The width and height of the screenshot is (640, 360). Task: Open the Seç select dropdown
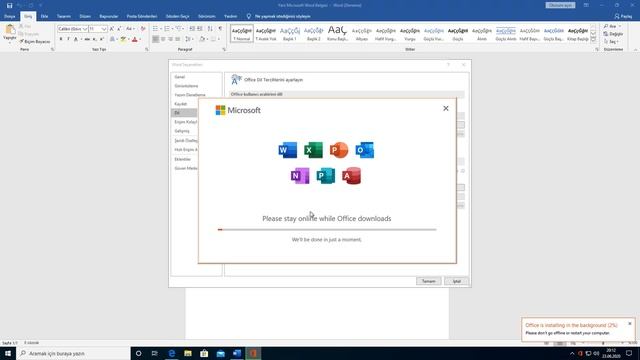point(611,42)
